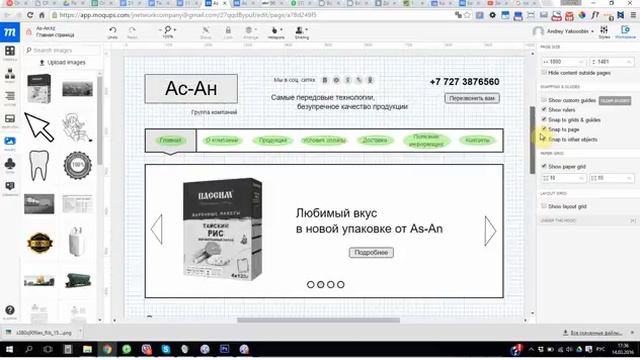Screen dimensions: 640x360
Task: Click the paper grid width field
Action: (564, 178)
